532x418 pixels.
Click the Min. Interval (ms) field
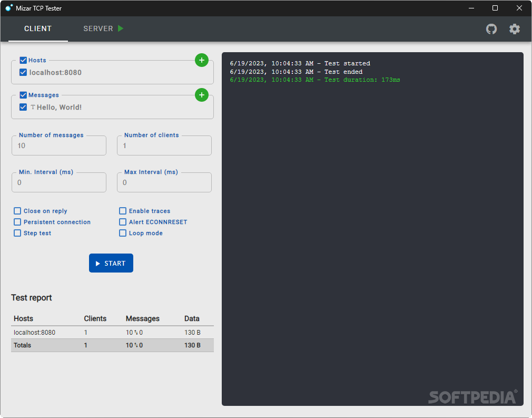coord(59,182)
